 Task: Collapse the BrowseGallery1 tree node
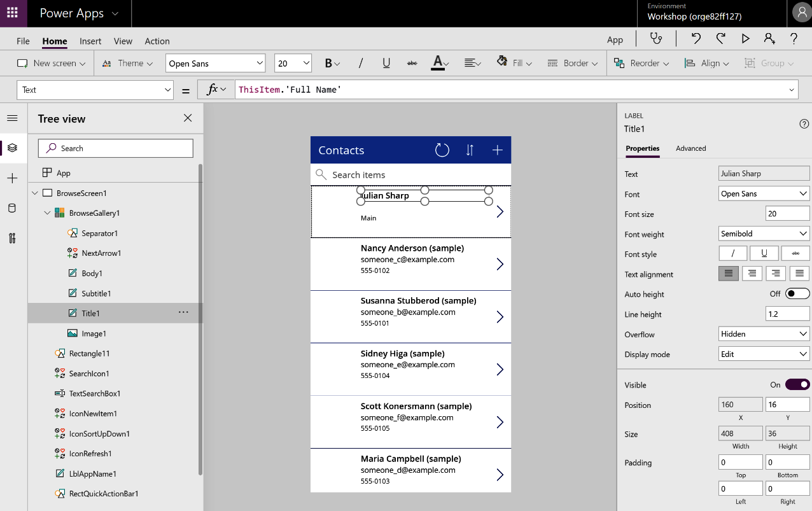pyautogui.click(x=47, y=213)
